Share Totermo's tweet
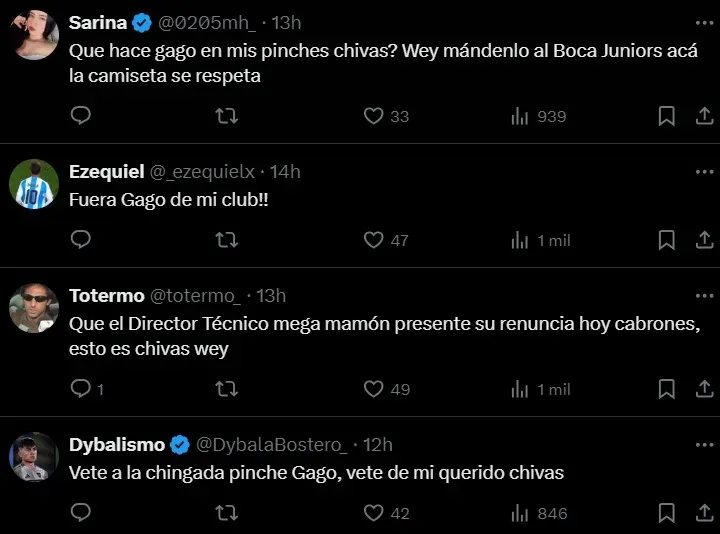Viewport: 720px width, 534px height. (x=703, y=389)
